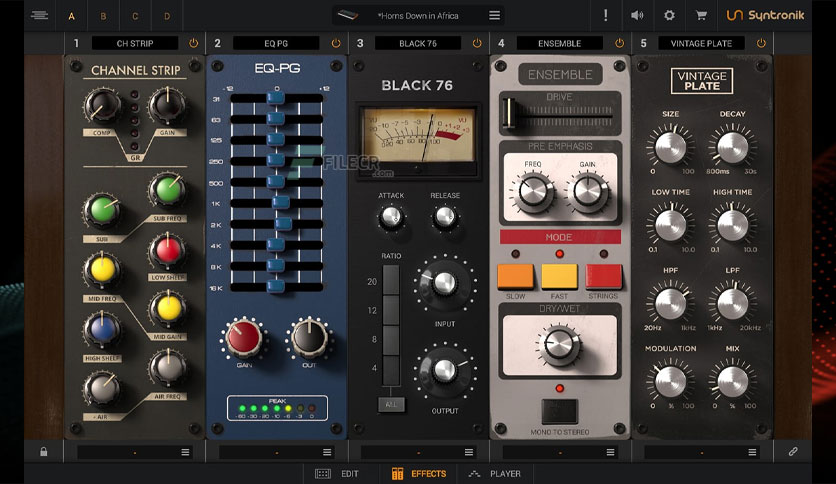Click the Syntronik logo
The image size is (836, 484).
764,15
